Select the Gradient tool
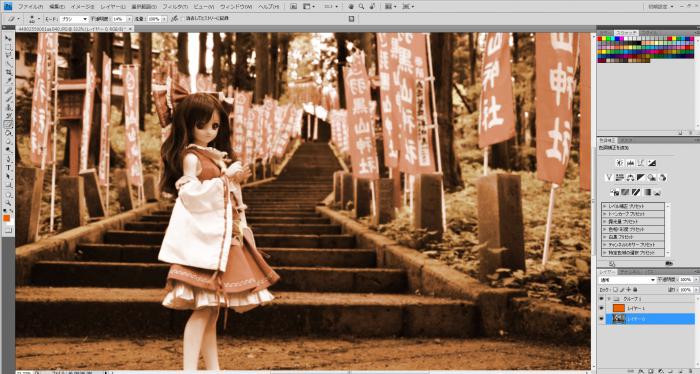 [8, 133]
